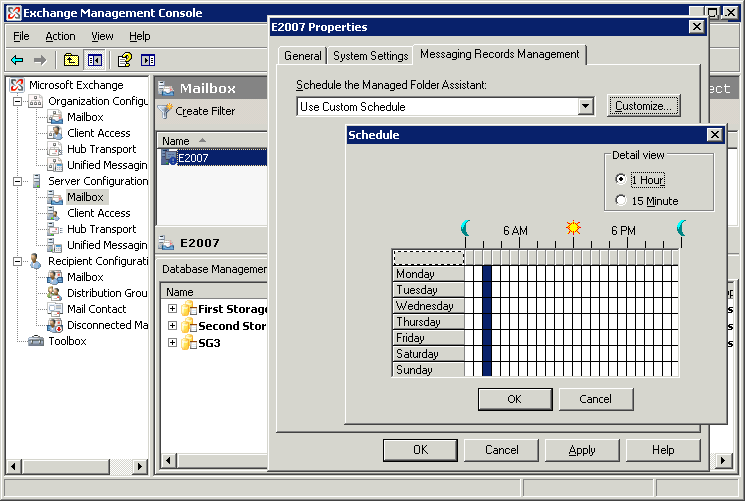The height and width of the screenshot is (501, 745).
Task: Select Client Access under Server Configuration
Action: 98,213
